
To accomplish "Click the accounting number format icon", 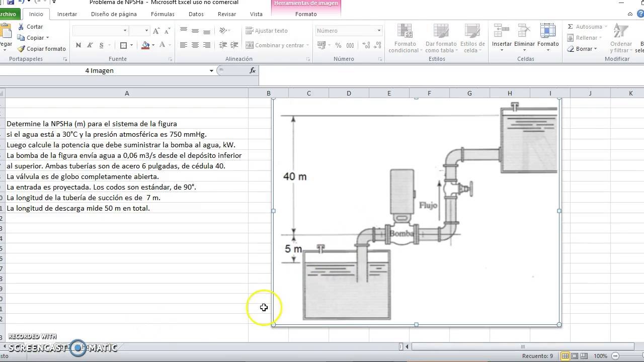I will (321, 45).
